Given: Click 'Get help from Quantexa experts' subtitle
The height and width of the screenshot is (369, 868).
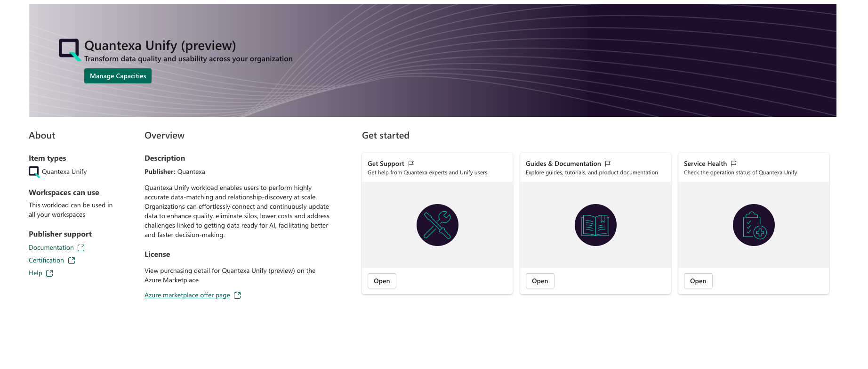Looking at the screenshot, I should click(x=427, y=172).
